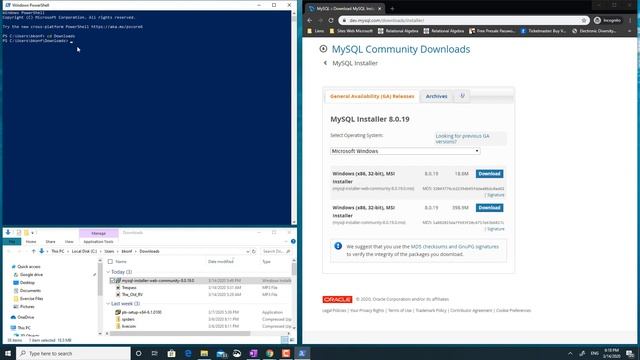Bookmark this page with the star icon

(x=584, y=20)
